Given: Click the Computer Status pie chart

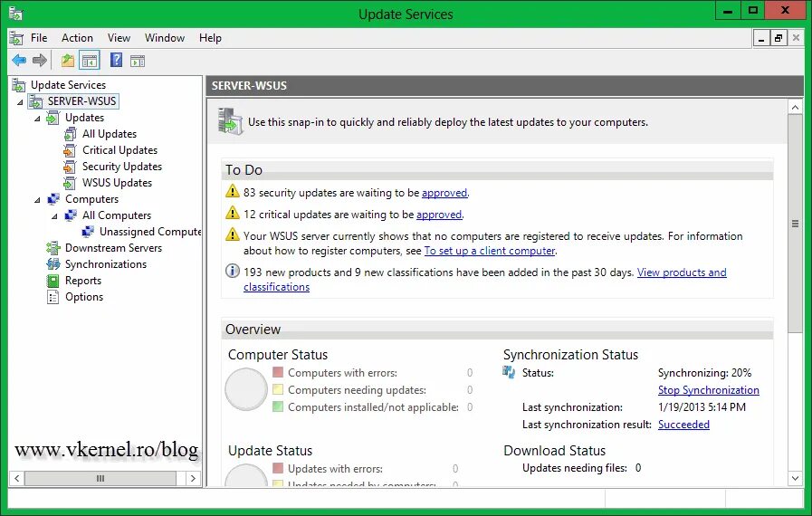Looking at the screenshot, I should pos(246,389).
